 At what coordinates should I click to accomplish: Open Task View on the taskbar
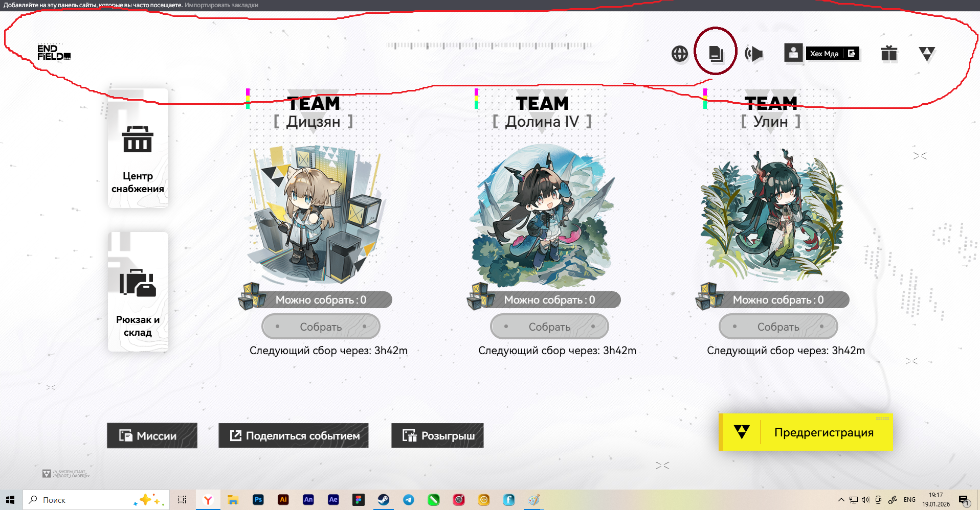[x=182, y=500]
